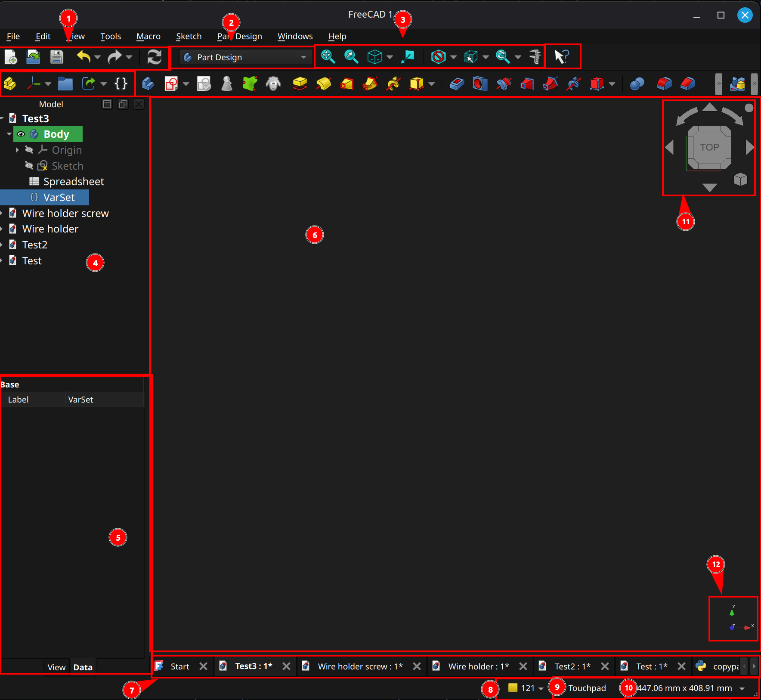Image resolution: width=761 pixels, height=700 pixels.
Task: Select the Chamfer tool
Action: (x=688, y=84)
